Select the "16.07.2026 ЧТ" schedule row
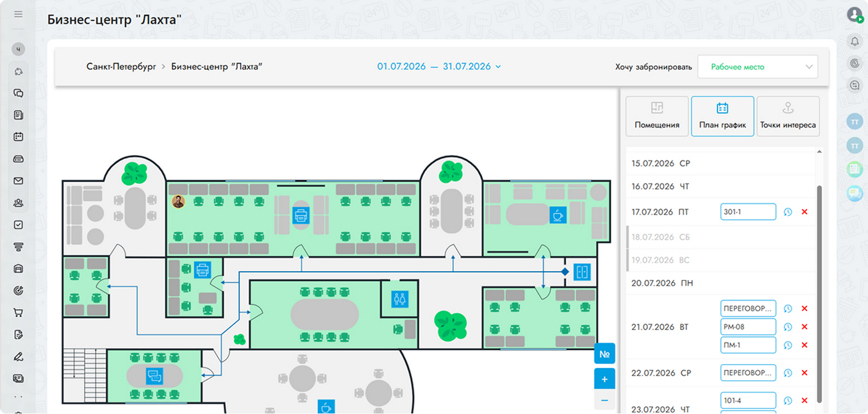 tap(721, 186)
